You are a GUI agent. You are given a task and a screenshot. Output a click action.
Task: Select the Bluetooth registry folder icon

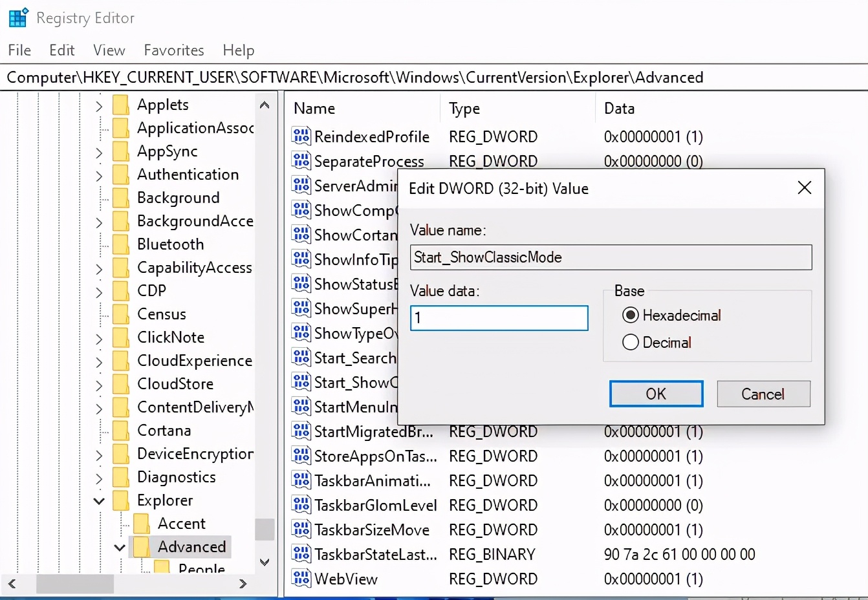pyautogui.click(x=120, y=244)
